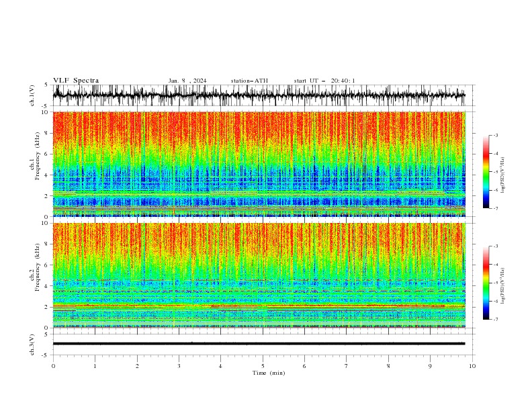Click the ch.2 "Frequency (kHz)" axis label
The image size is (532, 411).
pyautogui.click(x=38, y=267)
